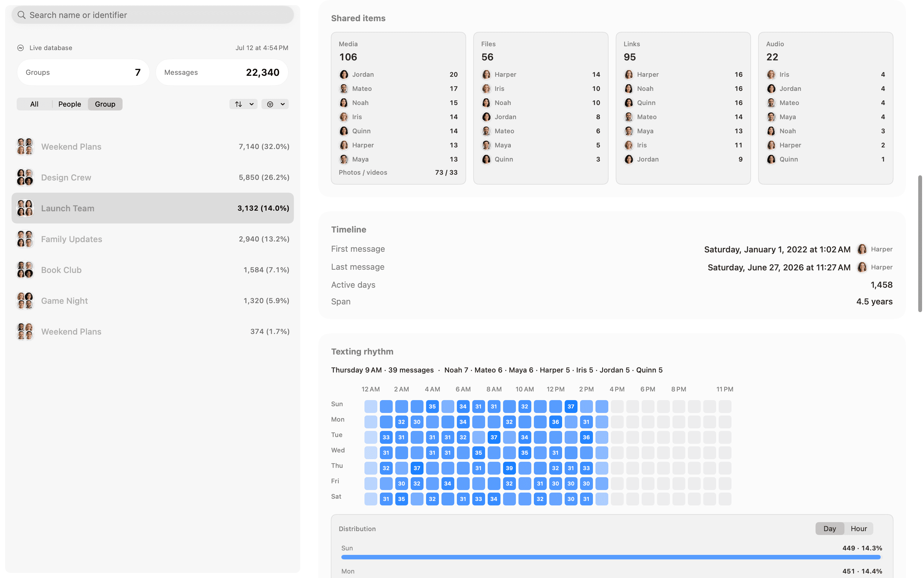Click Quinn's avatar in the Audio card
Image resolution: width=924 pixels, height=578 pixels.
coord(771,159)
